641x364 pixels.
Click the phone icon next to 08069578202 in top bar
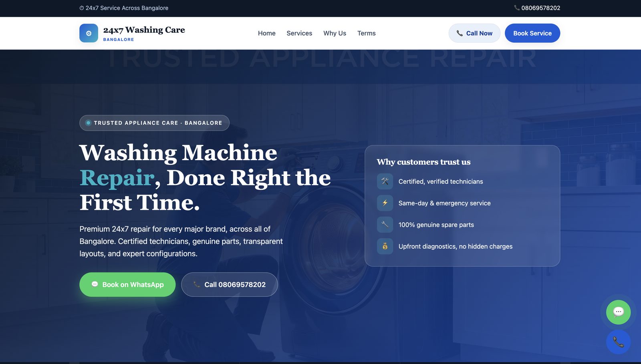517,8
